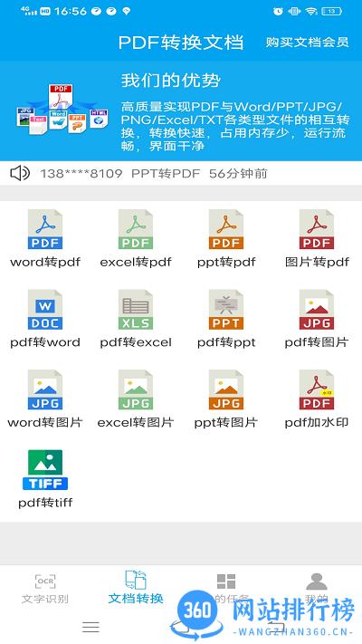Open the word转pdf converter icon
Viewport: 362px width, 644px height.
(45, 229)
